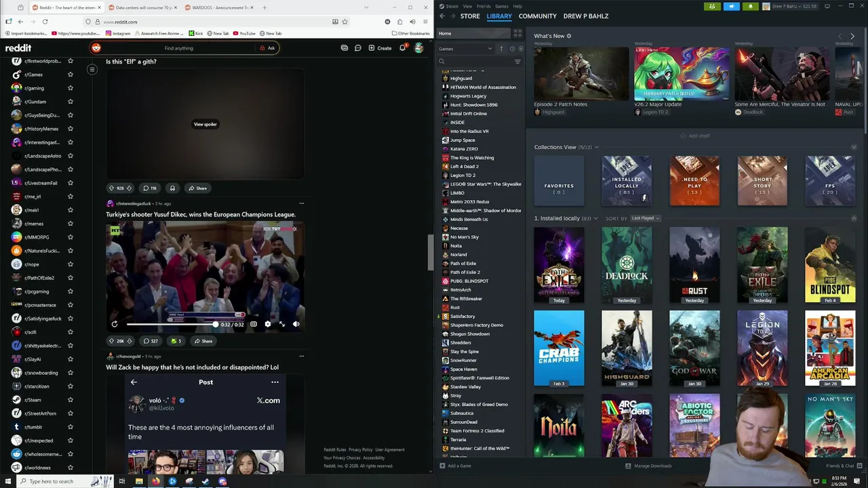The width and height of the screenshot is (868, 488).
Task: Replay the Yusuf Dikec video
Action: [x=115, y=325]
